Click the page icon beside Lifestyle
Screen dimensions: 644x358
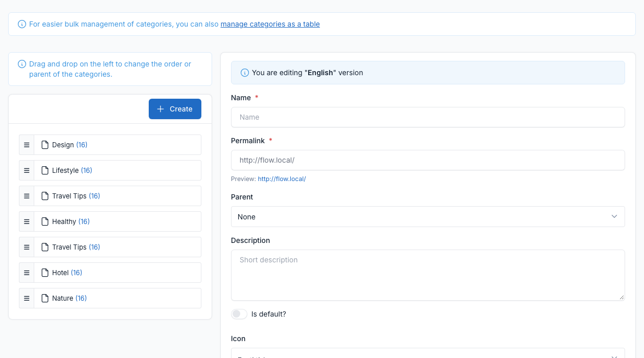tap(45, 170)
